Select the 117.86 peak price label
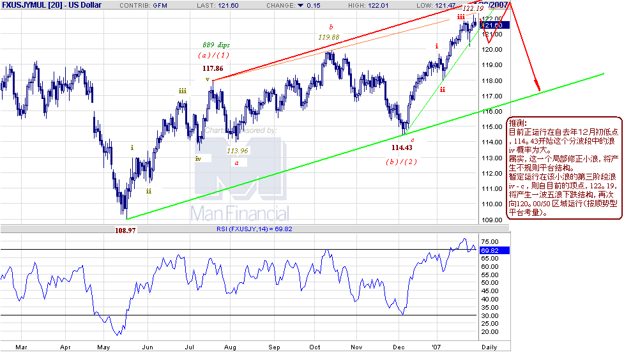This screenshot has width=624, height=364. click(x=213, y=68)
